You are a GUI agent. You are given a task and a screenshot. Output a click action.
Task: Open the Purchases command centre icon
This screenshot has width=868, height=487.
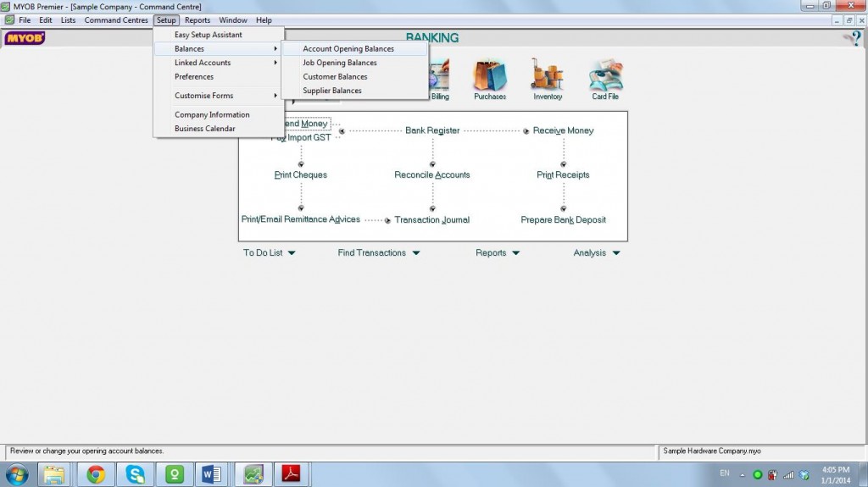click(x=490, y=79)
